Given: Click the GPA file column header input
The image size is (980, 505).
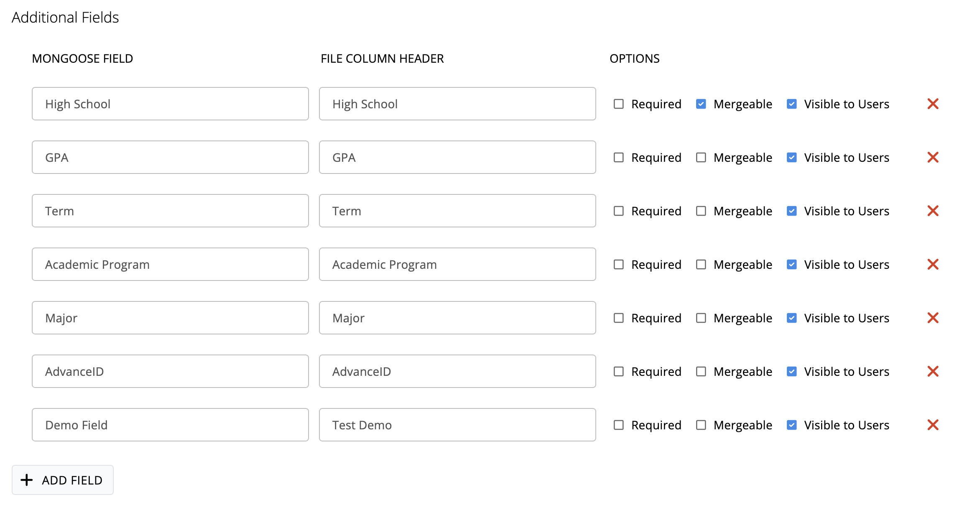Looking at the screenshot, I should click(x=457, y=157).
